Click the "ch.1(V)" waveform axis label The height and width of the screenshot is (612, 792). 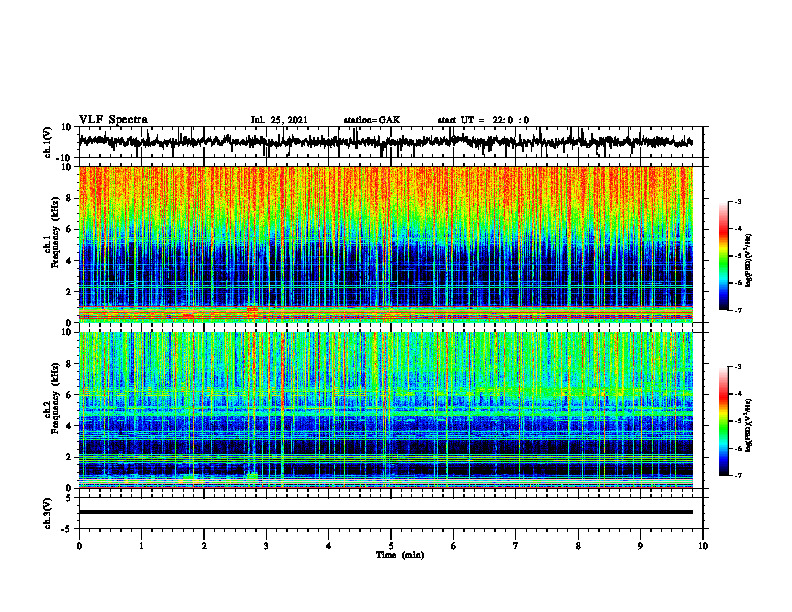(48, 142)
